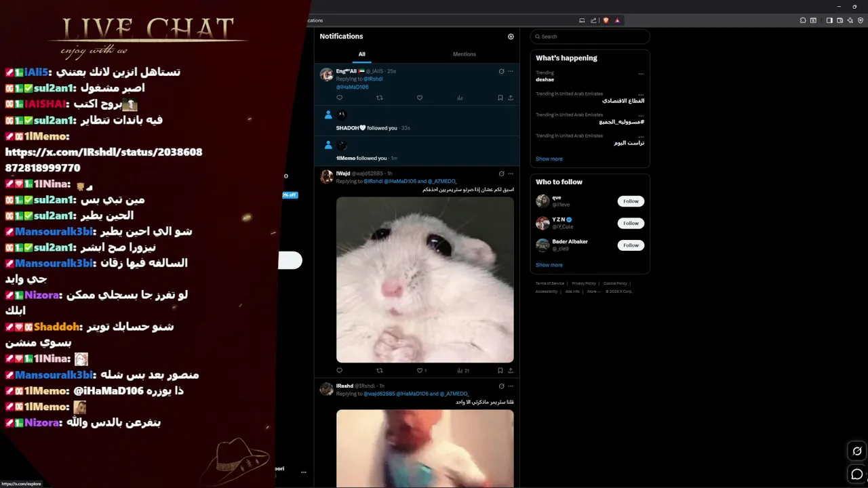Viewport: 868px width, 488px height.
Task: Reply to Eng Ali's post
Action: (x=340, y=98)
